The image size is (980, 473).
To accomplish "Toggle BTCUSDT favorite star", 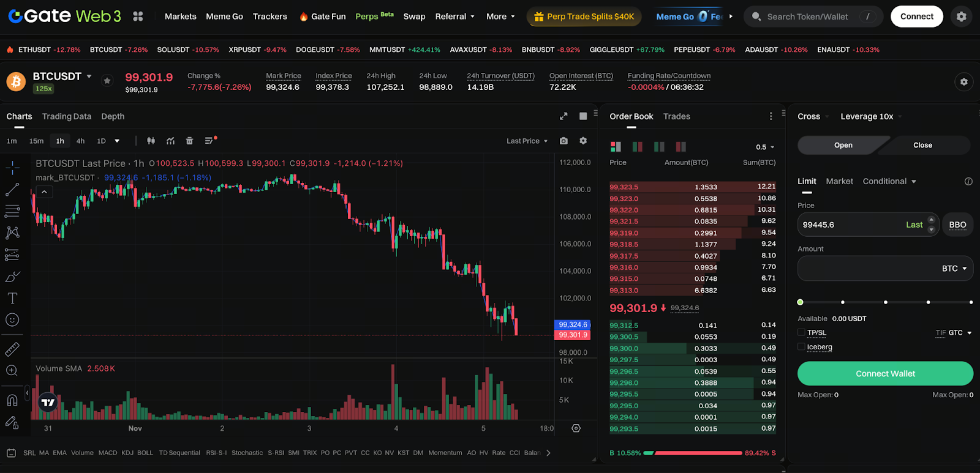I will (107, 80).
